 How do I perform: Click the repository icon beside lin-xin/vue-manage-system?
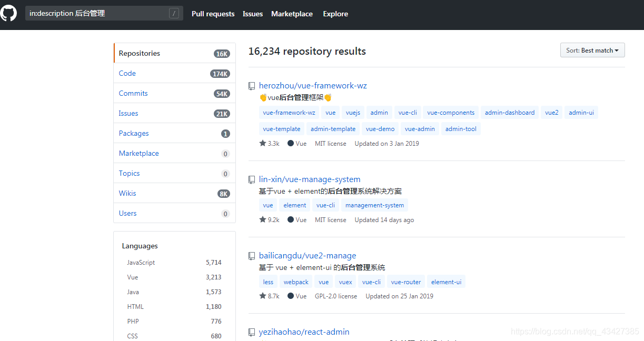click(x=251, y=179)
